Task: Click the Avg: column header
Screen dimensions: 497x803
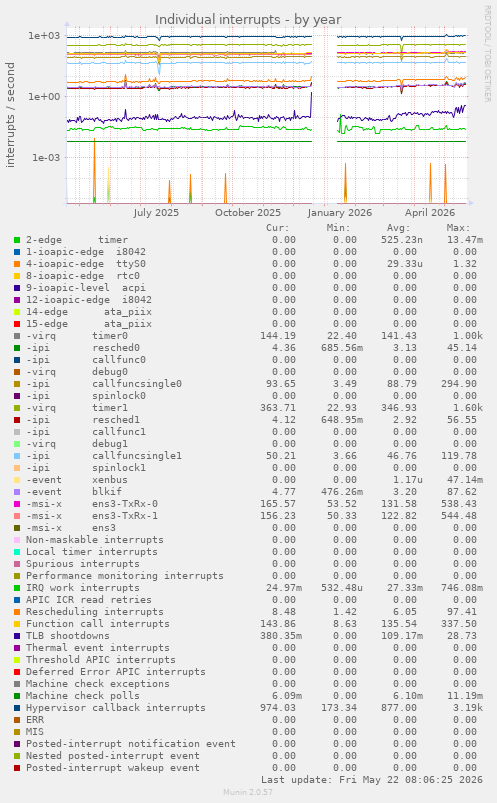Action: (x=398, y=228)
